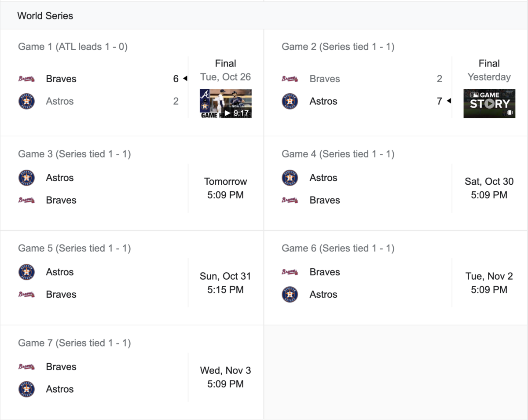
Task: Click the Braves logo in Game 1
Action: click(26, 79)
